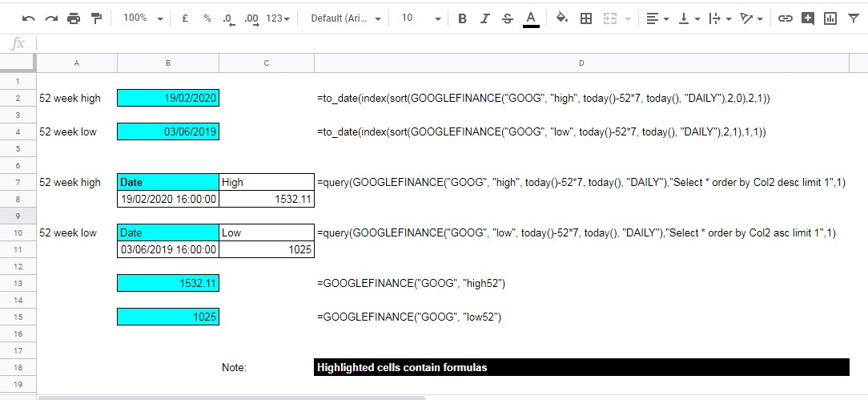The height and width of the screenshot is (400, 868).
Task: Select column C header
Action: click(x=267, y=63)
